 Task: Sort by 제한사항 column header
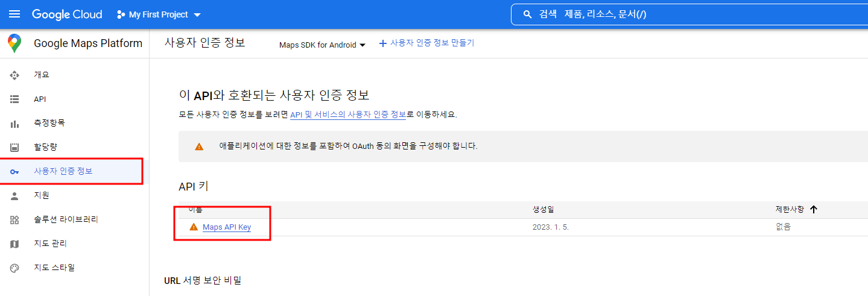pos(790,209)
